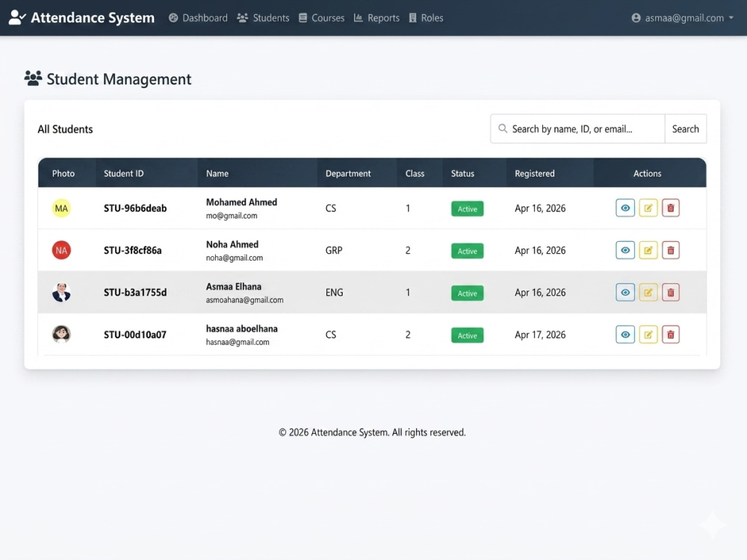View details of hasnaa aboelhana
Image resolution: width=747 pixels, height=560 pixels.
(625, 335)
